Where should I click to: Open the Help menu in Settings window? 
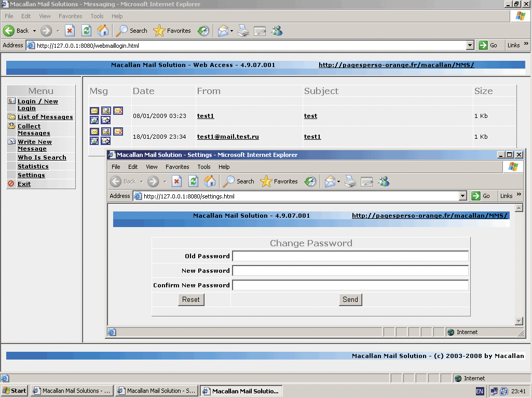coord(224,167)
